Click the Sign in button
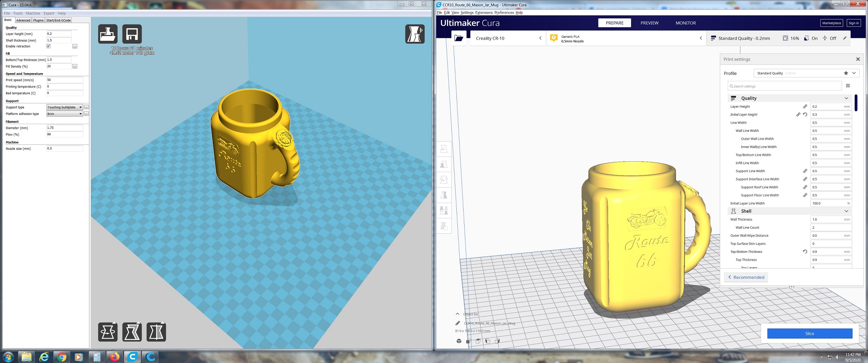 [854, 23]
